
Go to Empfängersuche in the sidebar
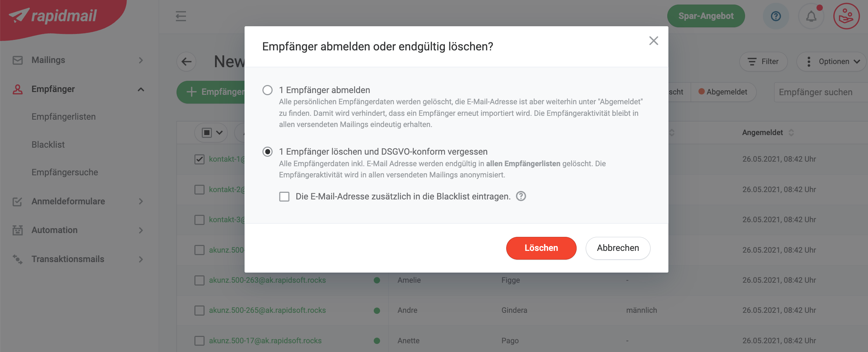pyautogui.click(x=65, y=172)
